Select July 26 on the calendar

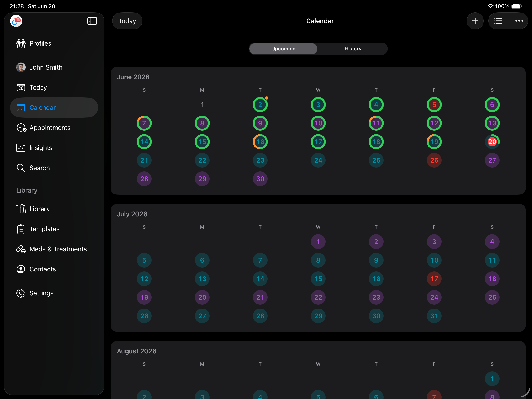point(144,316)
